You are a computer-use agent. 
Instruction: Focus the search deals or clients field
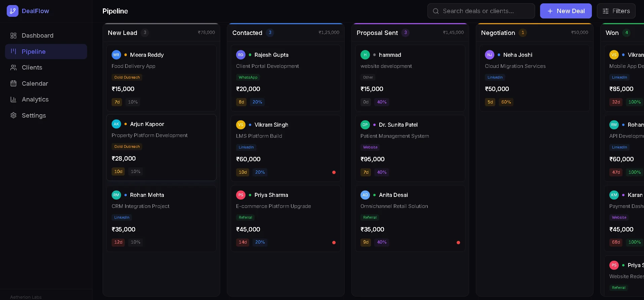(x=481, y=11)
